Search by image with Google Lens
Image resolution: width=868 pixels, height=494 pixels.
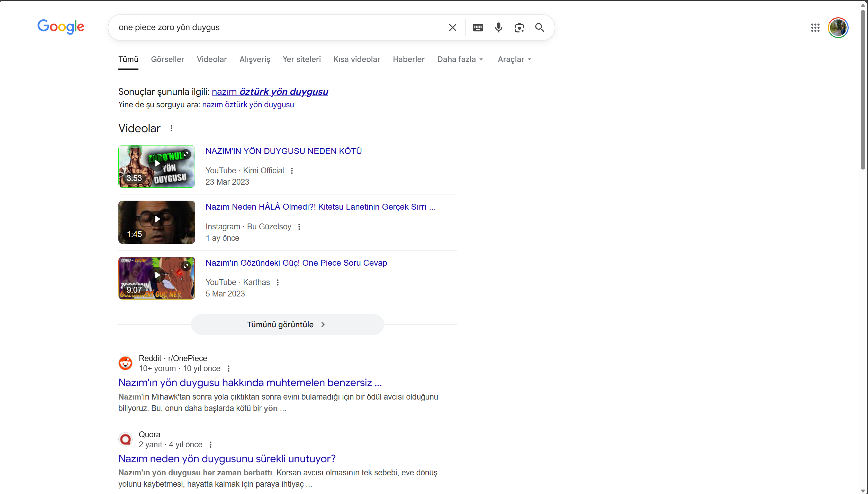point(519,28)
